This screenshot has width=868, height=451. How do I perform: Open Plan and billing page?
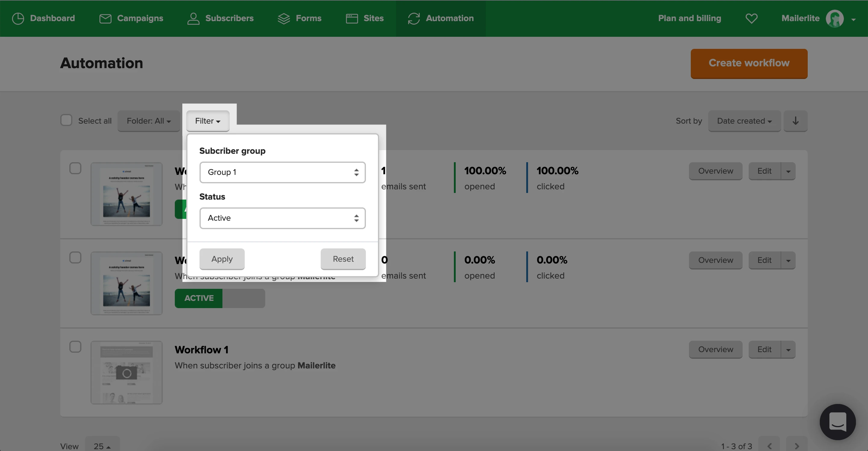click(689, 18)
